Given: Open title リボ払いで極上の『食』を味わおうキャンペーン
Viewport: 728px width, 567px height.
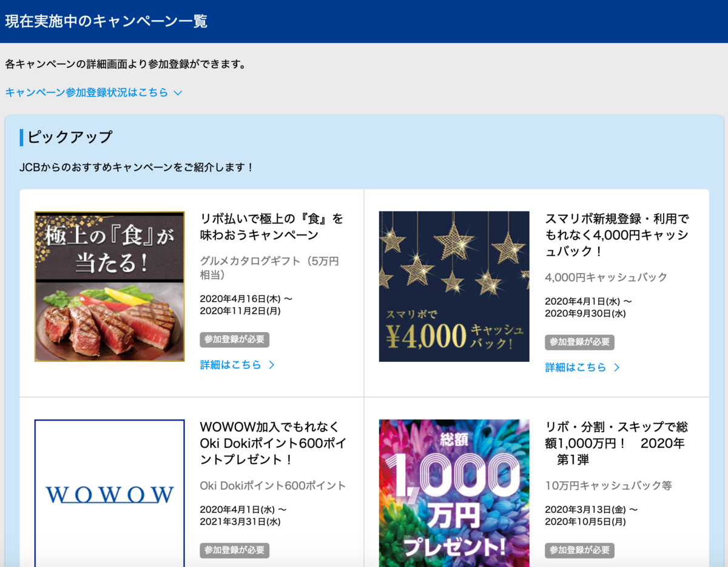Looking at the screenshot, I should tap(272, 226).
